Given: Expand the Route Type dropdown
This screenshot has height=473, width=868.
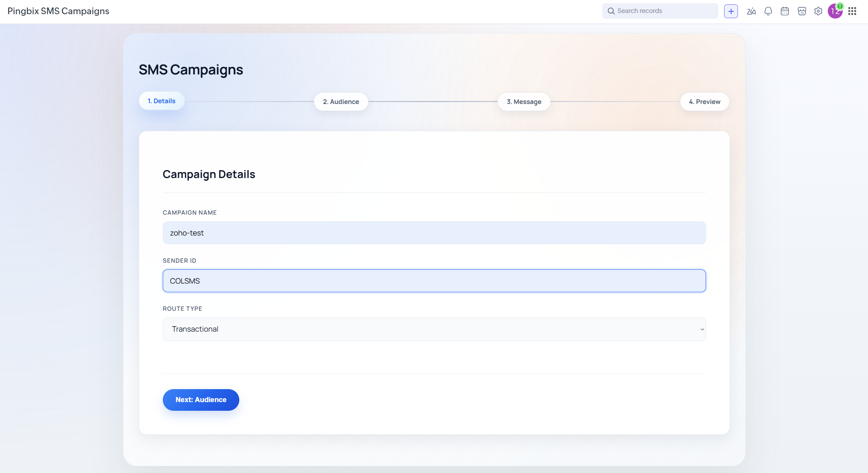Looking at the screenshot, I should tap(434, 329).
